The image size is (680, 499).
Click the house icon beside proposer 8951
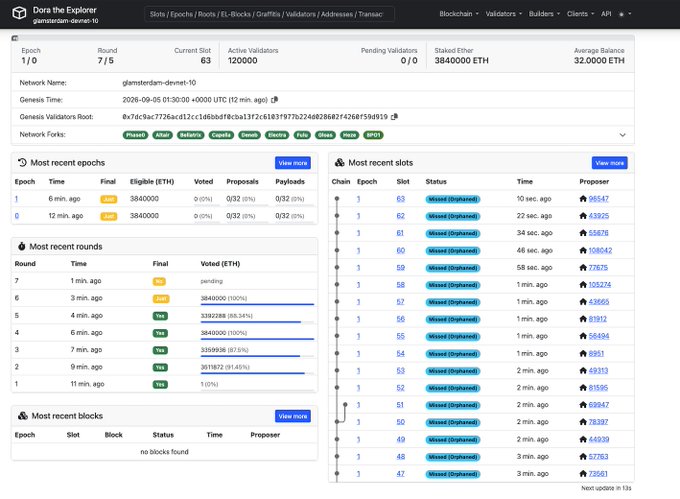(583, 353)
